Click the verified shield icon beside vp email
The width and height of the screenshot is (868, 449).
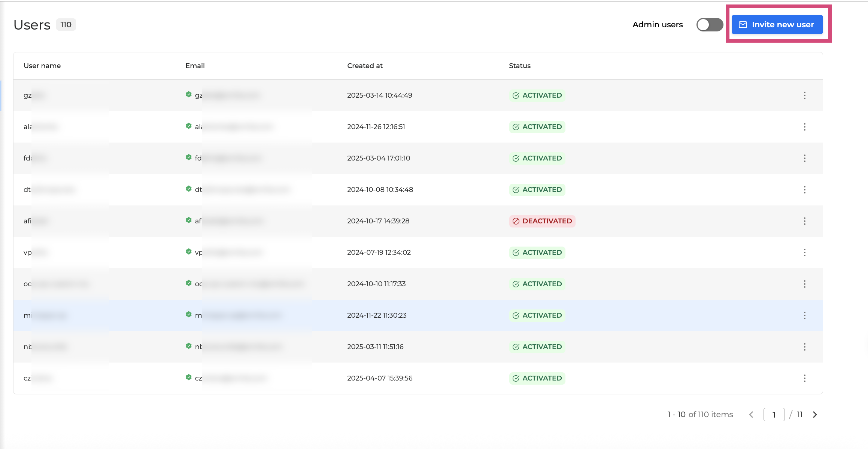(189, 251)
